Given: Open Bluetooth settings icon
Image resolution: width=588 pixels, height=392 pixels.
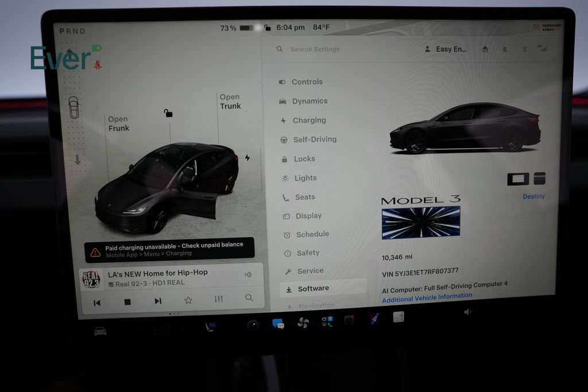Looking at the screenshot, I should (525, 49).
